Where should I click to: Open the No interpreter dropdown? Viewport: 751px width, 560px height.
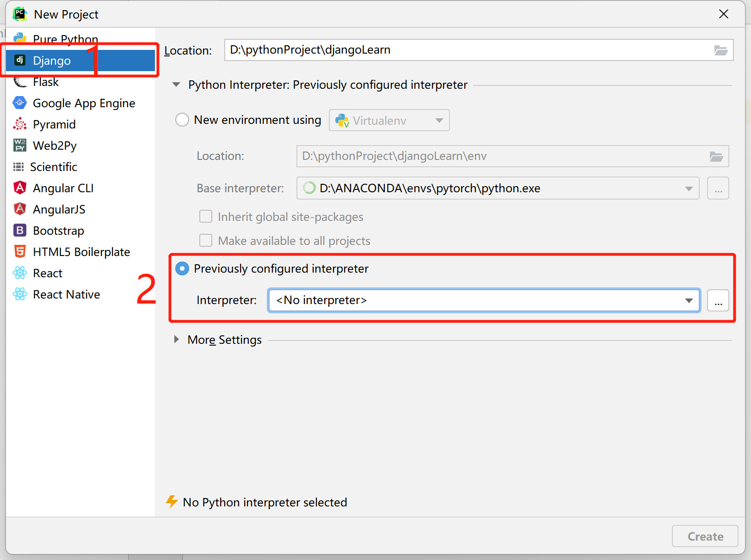click(x=484, y=300)
